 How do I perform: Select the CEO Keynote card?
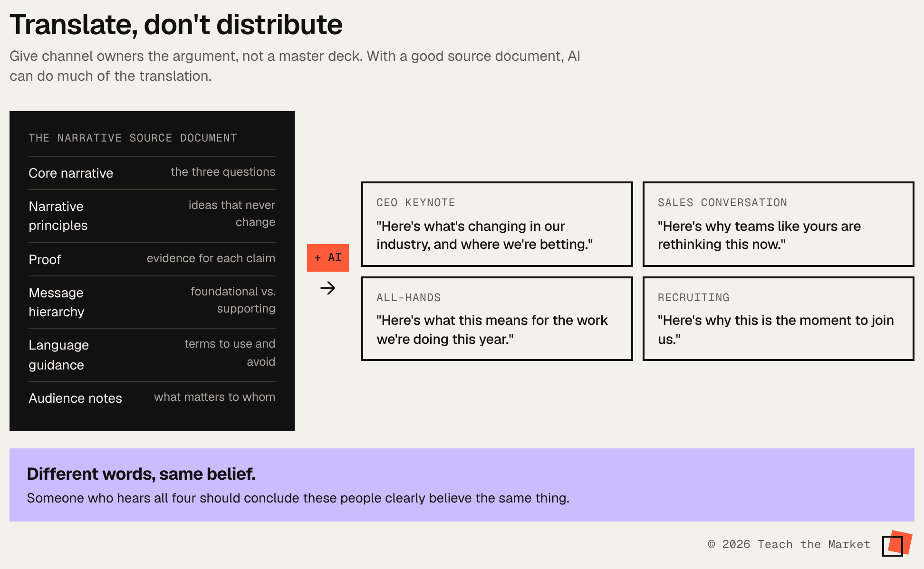click(x=497, y=224)
